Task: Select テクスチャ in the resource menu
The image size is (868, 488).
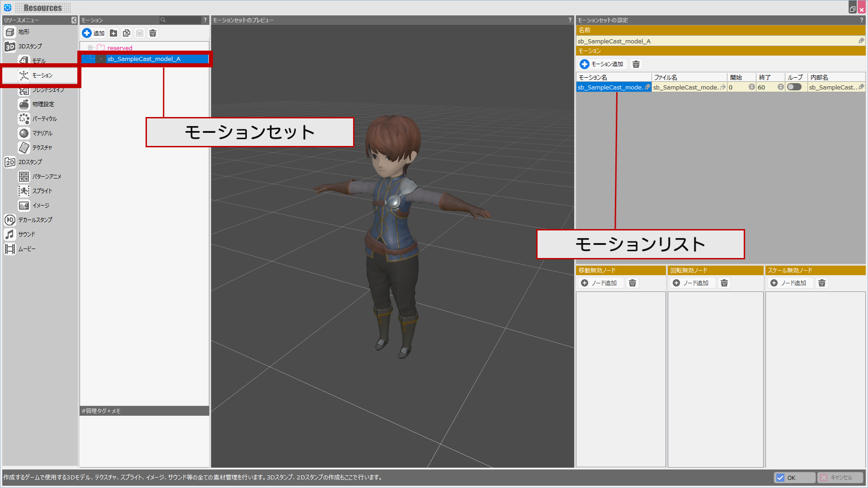Action: pyautogui.click(x=42, y=147)
